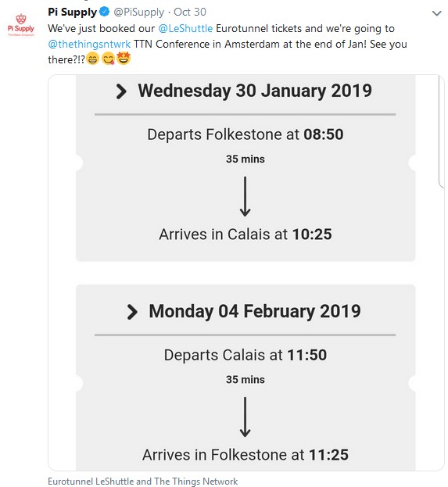
Task: Expand the Monday 04 February 2019 chevron
Action: 132,312
